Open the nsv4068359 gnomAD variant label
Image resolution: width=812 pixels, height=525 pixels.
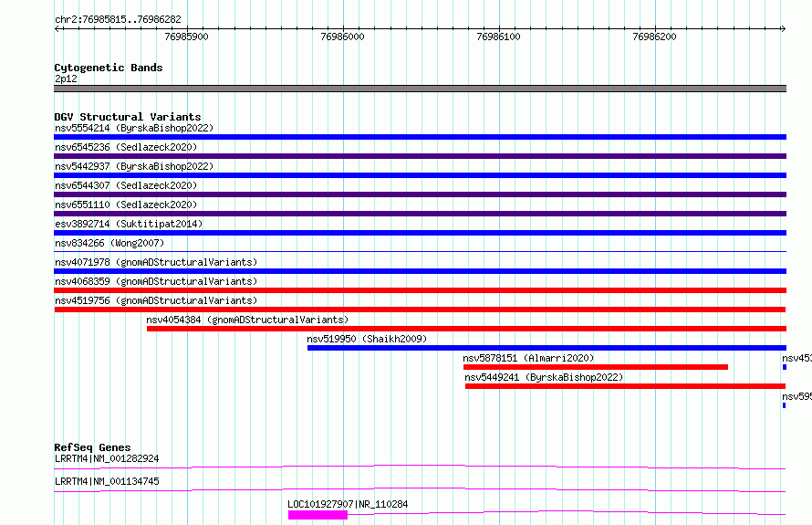156,281
